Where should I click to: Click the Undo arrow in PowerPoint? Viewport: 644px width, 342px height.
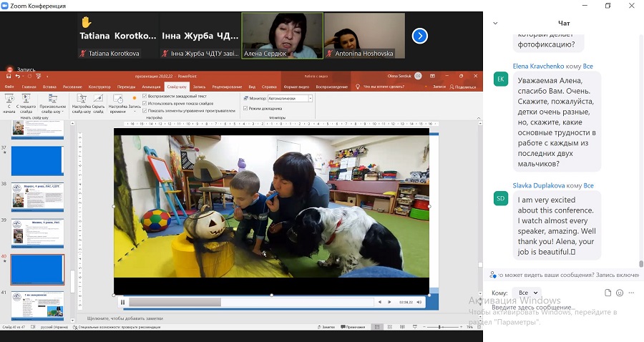click(x=18, y=76)
